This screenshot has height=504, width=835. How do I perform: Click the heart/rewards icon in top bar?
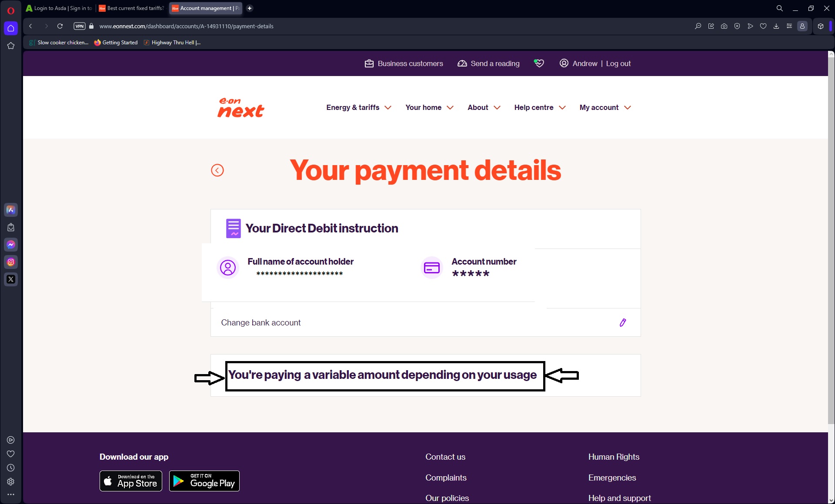tap(539, 63)
